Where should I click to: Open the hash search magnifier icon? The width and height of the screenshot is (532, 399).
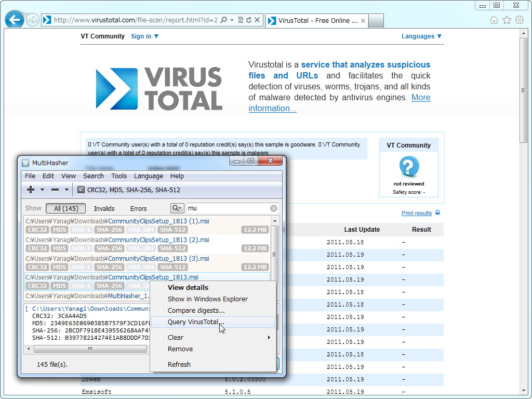pyautogui.click(x=177, y=208)
